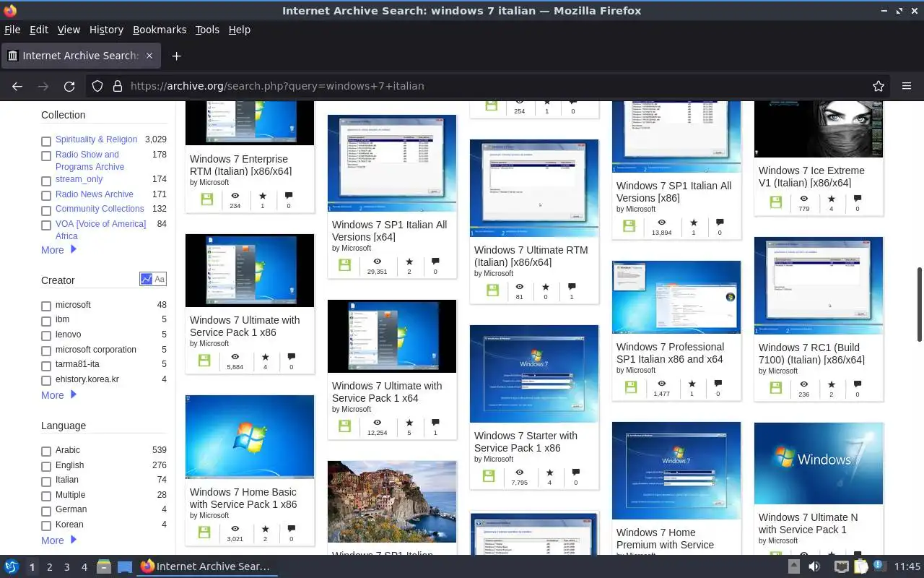The image size is (924, 578).
Task: Open a new tab with the plus button
Action: pyautogui.click(x=176, y=56)
